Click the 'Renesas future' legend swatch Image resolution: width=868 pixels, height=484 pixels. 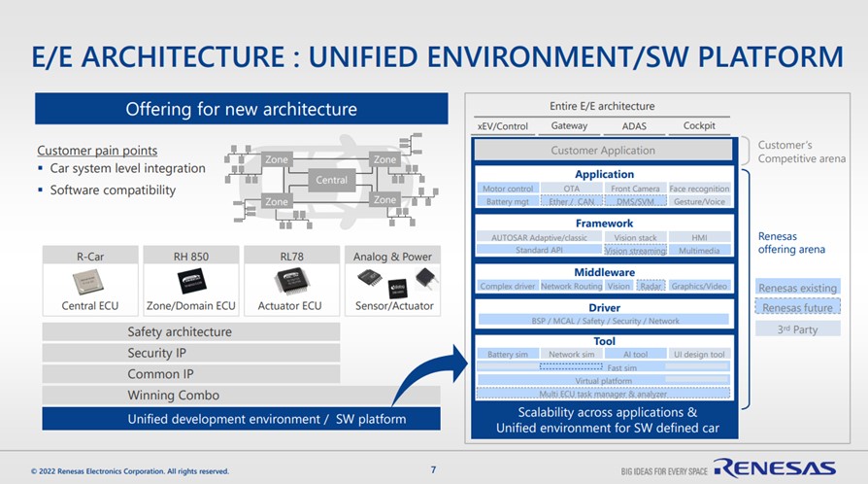(798, 307)
